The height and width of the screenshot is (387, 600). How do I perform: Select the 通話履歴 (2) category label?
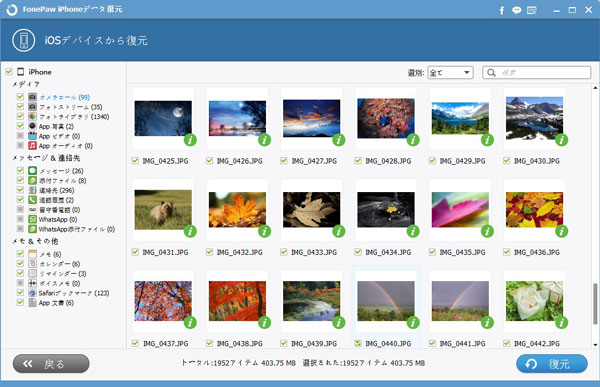coord(56,200)
